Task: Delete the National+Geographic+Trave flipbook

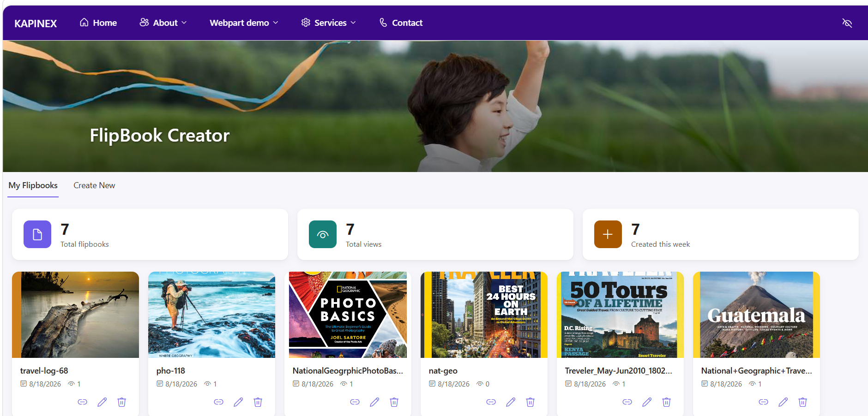Action: click(802, 402)
